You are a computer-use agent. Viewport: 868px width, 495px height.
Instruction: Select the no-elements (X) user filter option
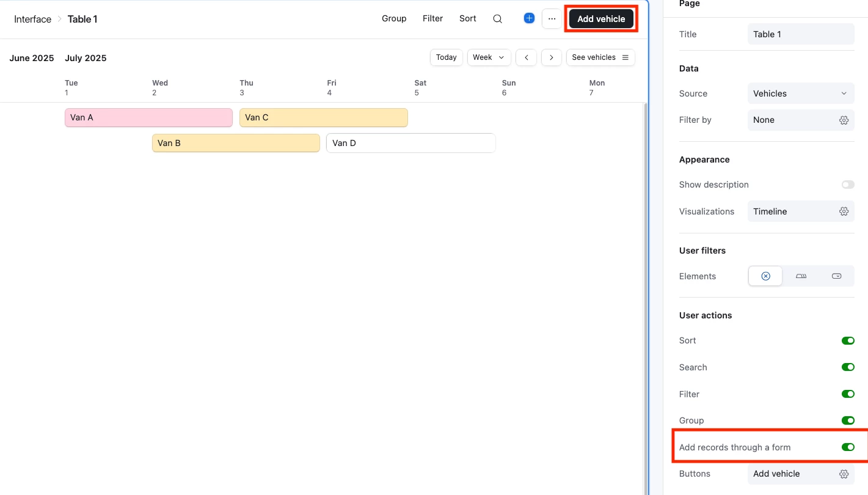tap(765, 276)
